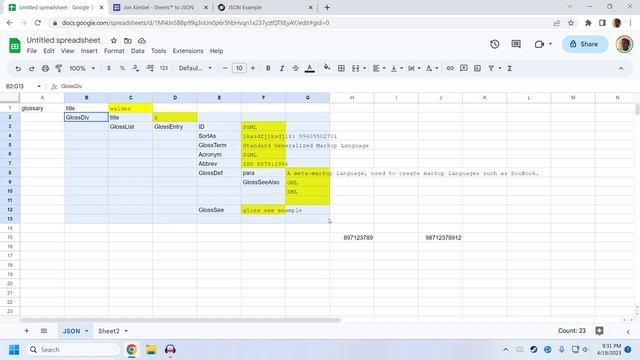Open the Edit menu
Screen dimensions: 640x360
(x=49, y=51)
